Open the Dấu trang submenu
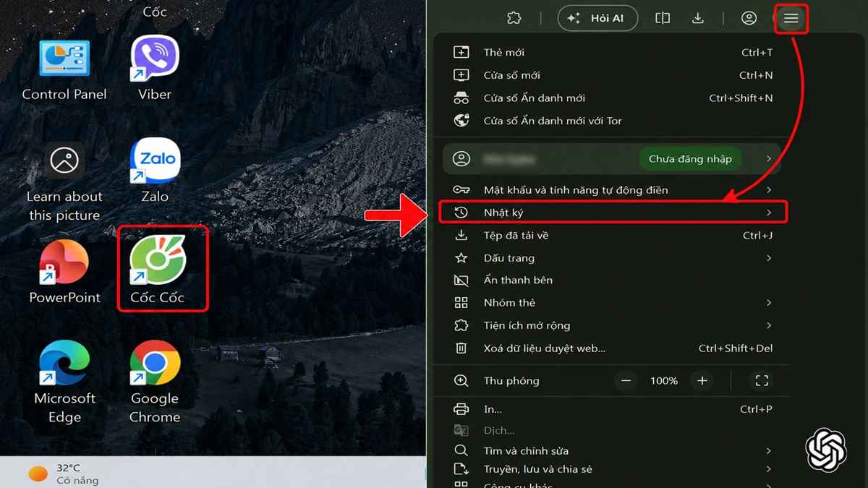 coord(613,258)
